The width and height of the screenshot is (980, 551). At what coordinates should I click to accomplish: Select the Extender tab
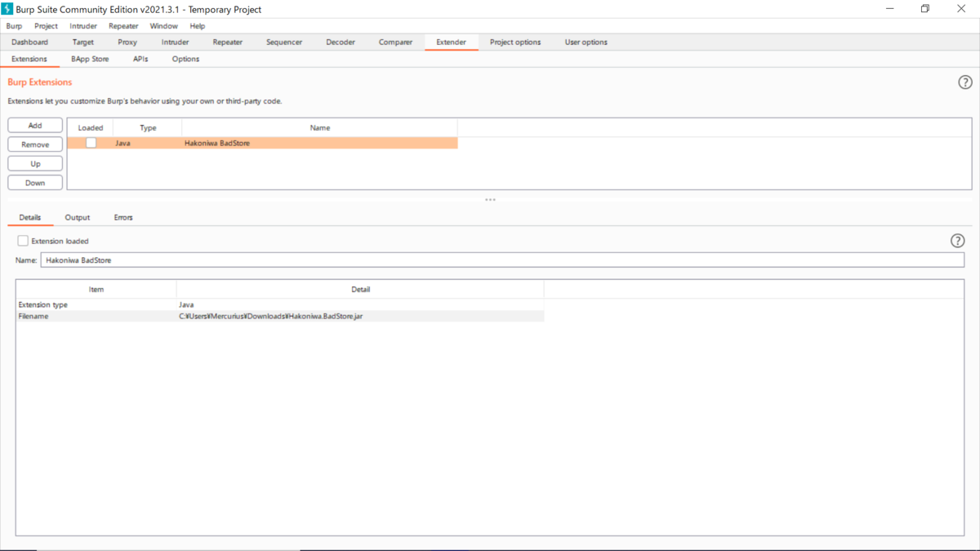451,42
